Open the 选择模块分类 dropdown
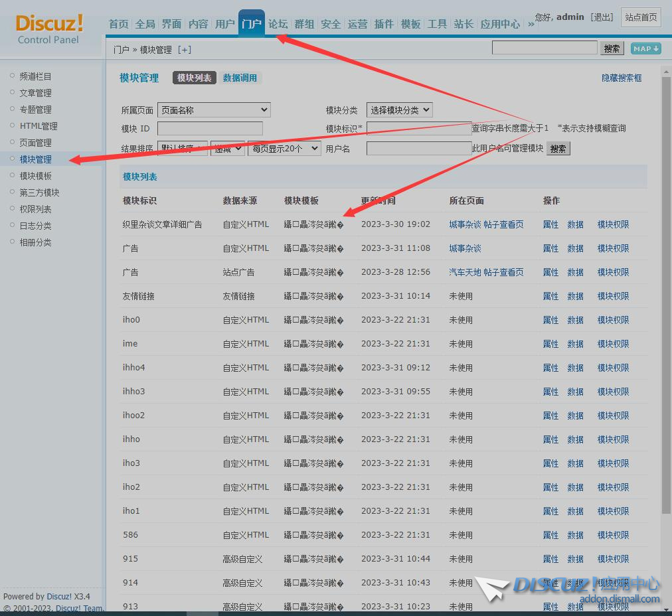This screenshot has width=672, height=616. tap(399, 110)
